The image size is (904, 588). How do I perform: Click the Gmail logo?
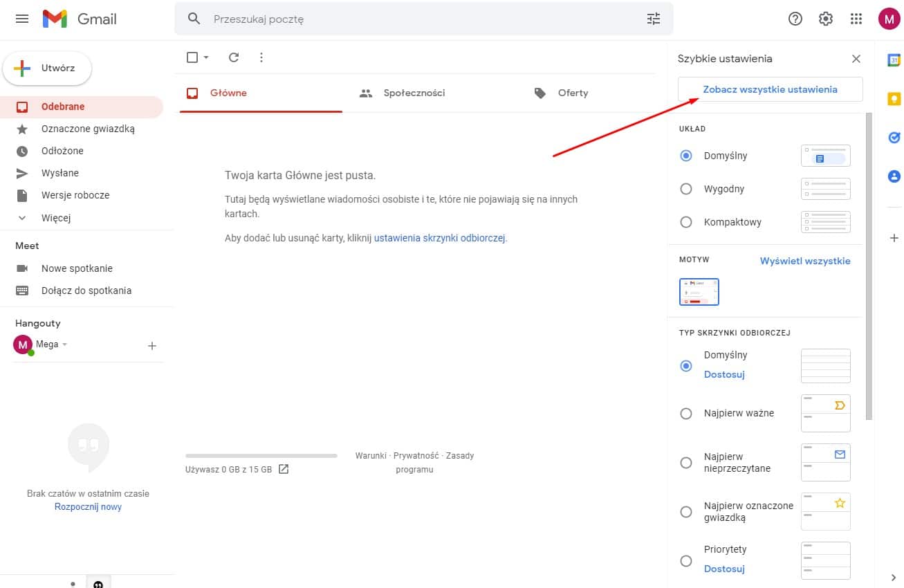click(80, 19)
